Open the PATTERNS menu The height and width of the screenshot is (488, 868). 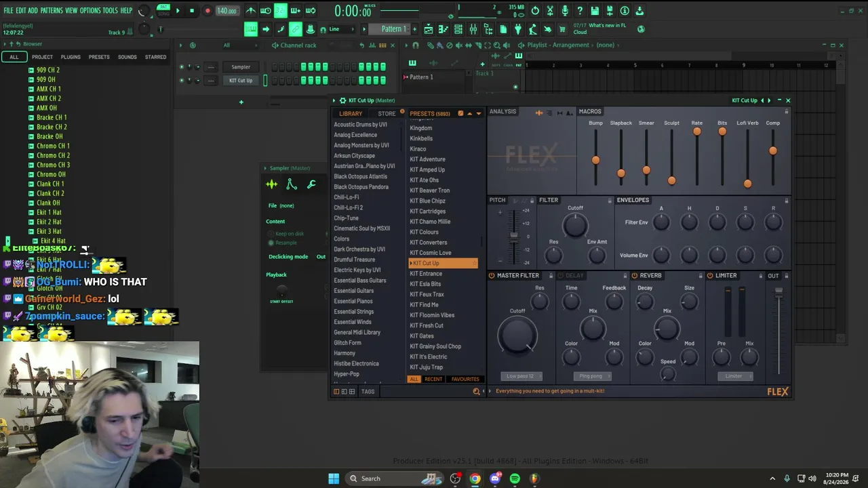[52, 11]
